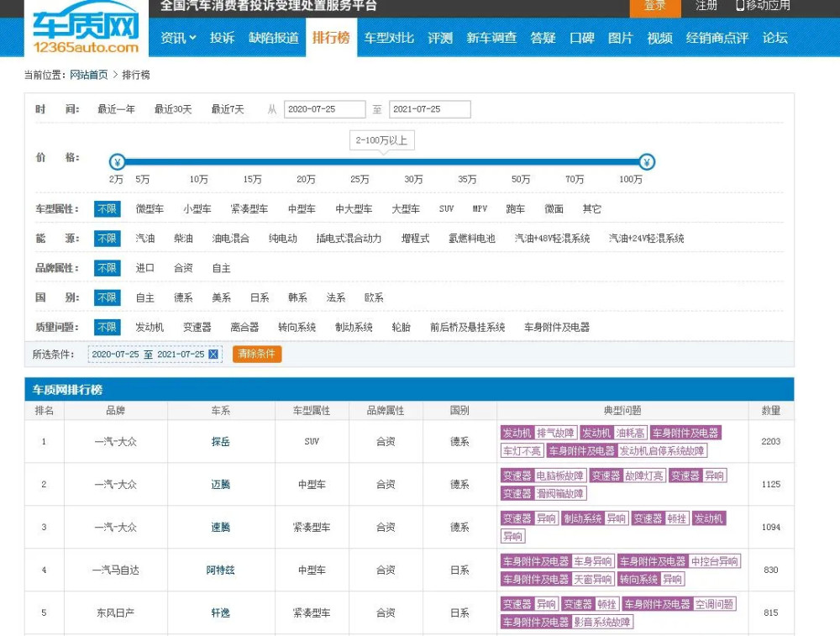
Task: Click the orange 清除条件 button
Action: pos(256,354)
